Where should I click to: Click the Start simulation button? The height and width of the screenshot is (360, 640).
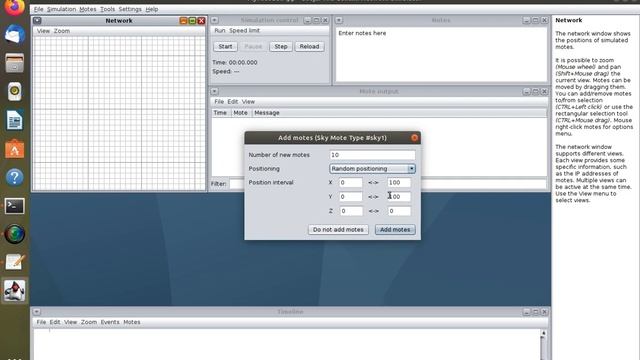coord(225,47)
